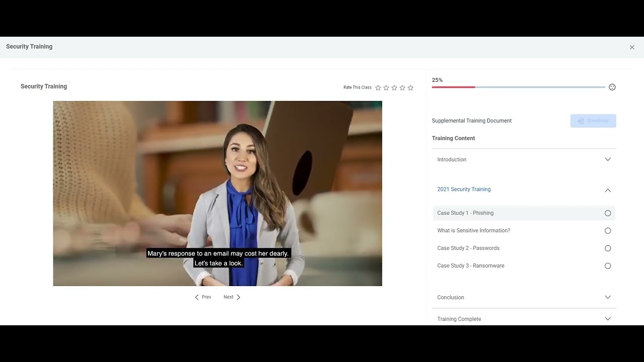Click the Introduction section label
Image resolution: width=644 pixels, height=362 pixels.
(x=452, y=159)
